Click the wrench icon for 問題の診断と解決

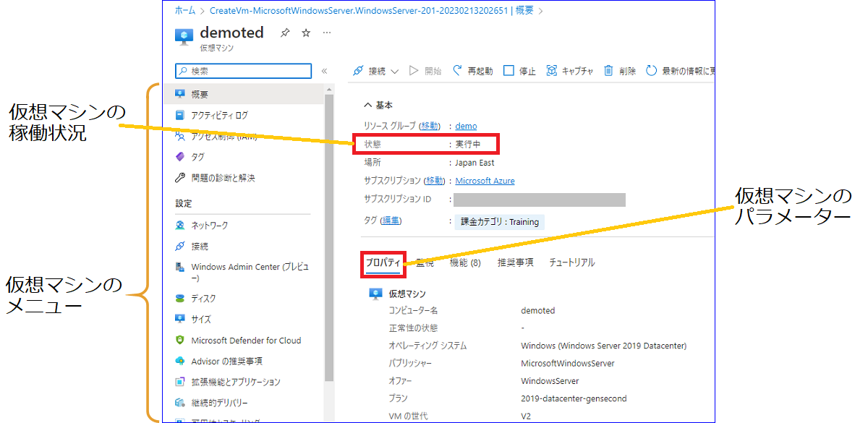point(180,178)
